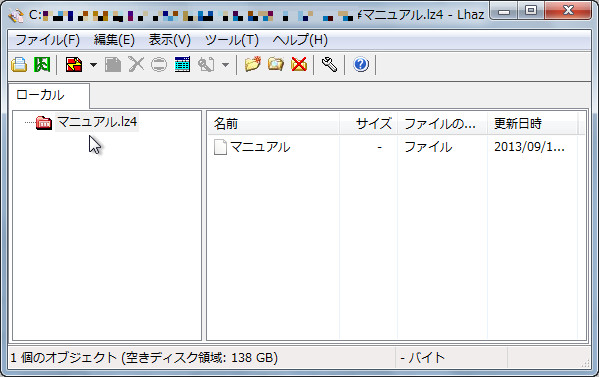Click the new folder icon with spark

[x=253, y=65]
